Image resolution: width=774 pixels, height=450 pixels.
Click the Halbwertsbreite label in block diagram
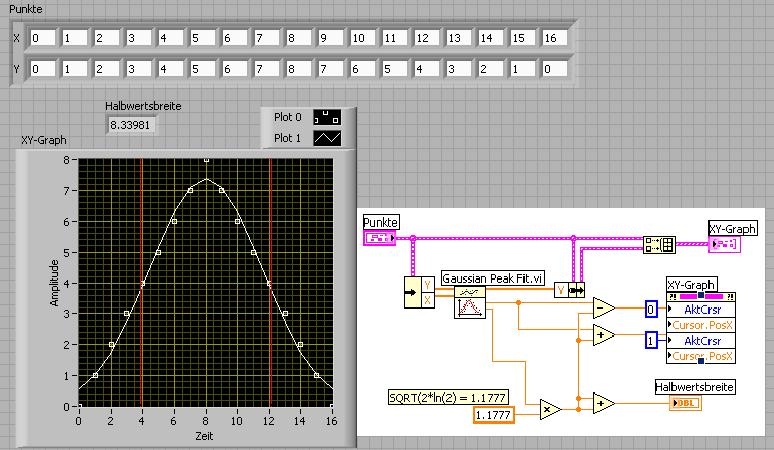[x=695, y=387]
